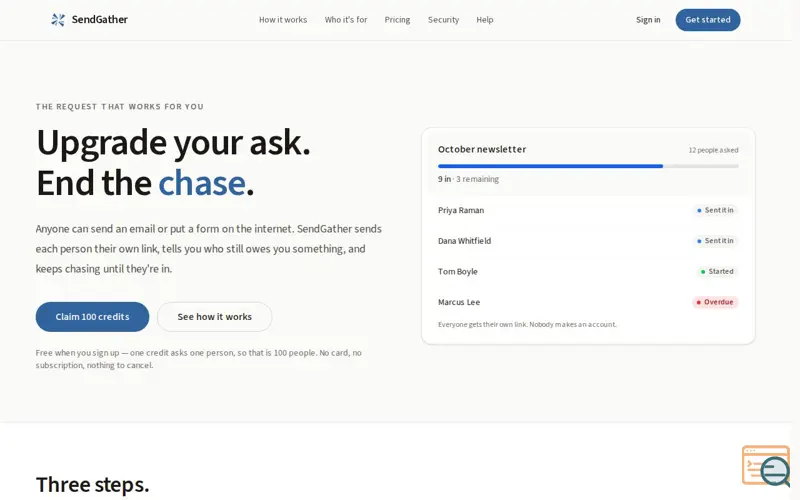Click the SendGather logo icon

tap(58, 20)
